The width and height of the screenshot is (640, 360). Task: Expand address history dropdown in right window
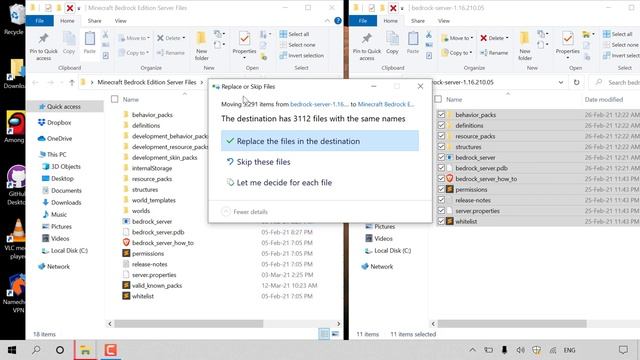click(x=561, y=82)
